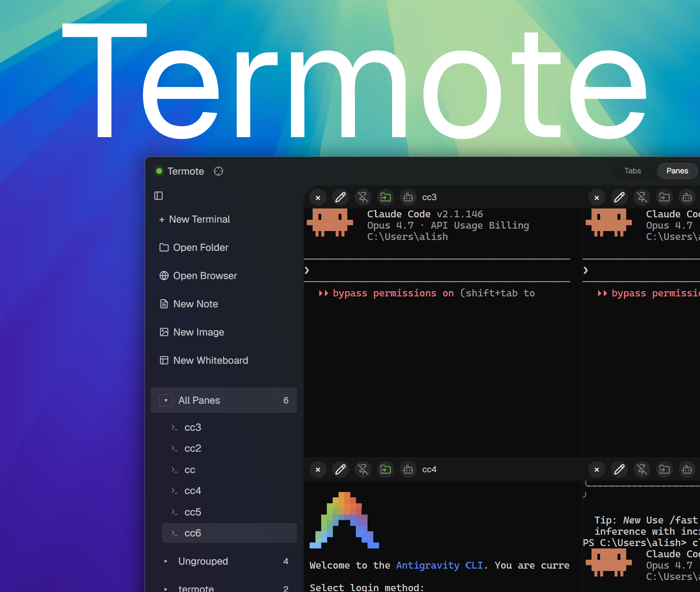Switch to Tabs view
The height and width of the screenshot is (592, 700).
[x=633, y=171]
